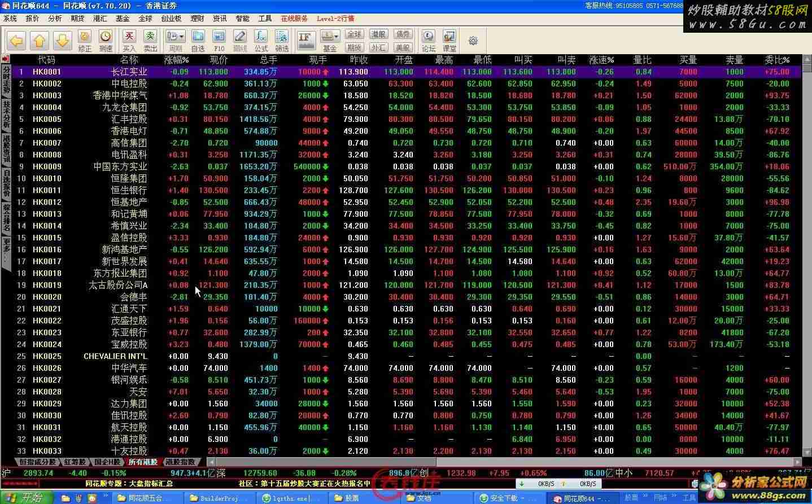The image size is (812, 504).
Task: Expand the 更多 side tab
Action: tap(6, 251)
